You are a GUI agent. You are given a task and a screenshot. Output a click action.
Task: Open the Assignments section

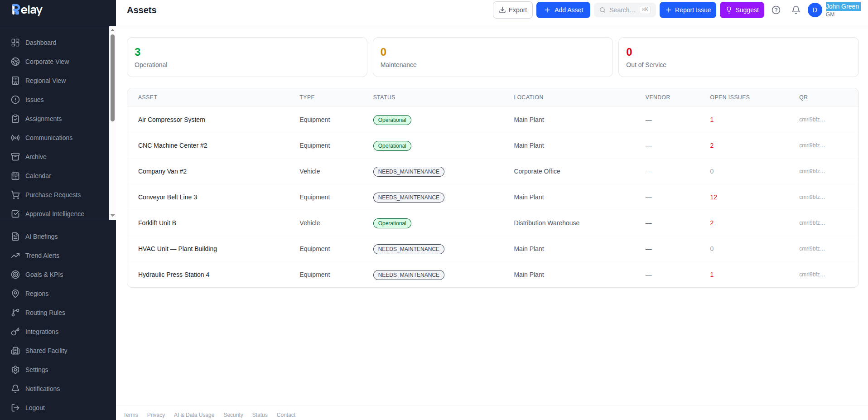click(x=54, y=119)
